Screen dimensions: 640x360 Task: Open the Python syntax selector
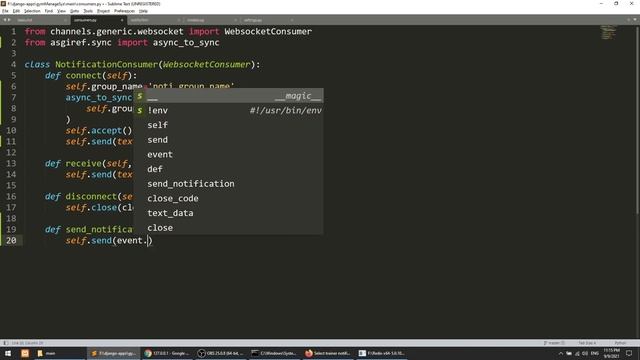[x=620, y=343]
